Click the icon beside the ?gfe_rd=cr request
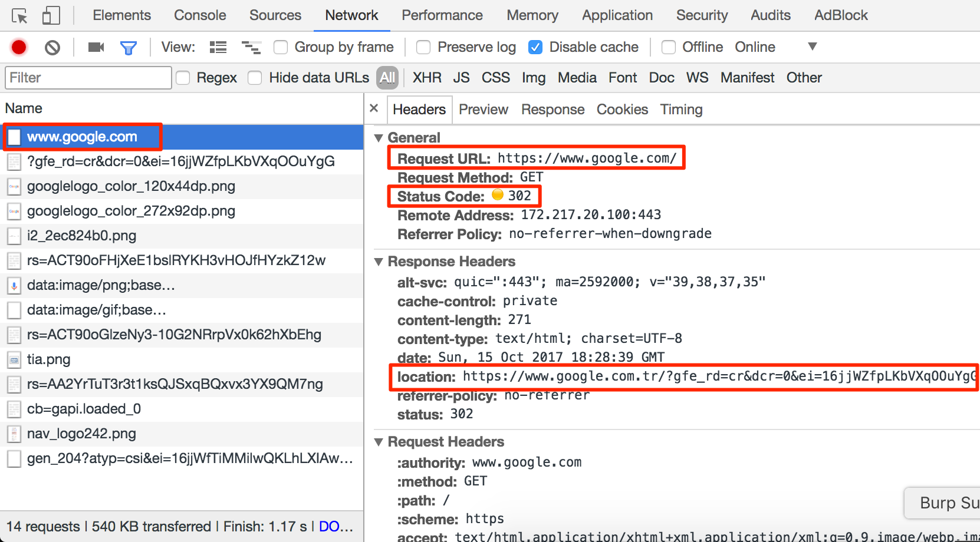The image size is (980, 542). pos(14,162)
